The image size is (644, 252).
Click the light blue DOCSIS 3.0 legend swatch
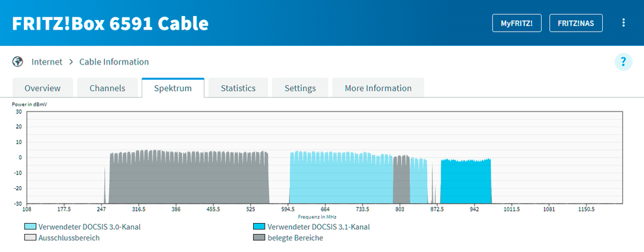click(x=30, y=227)
